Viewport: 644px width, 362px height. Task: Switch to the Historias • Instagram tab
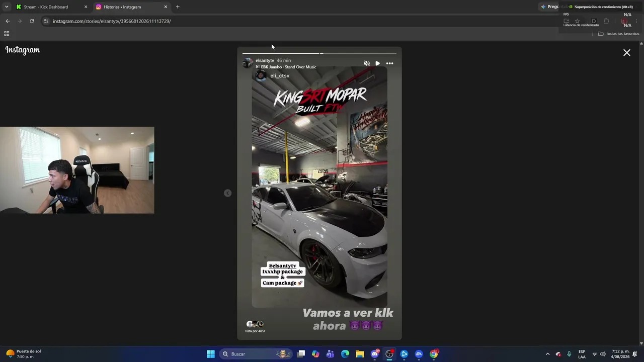(x=122, y=7)
